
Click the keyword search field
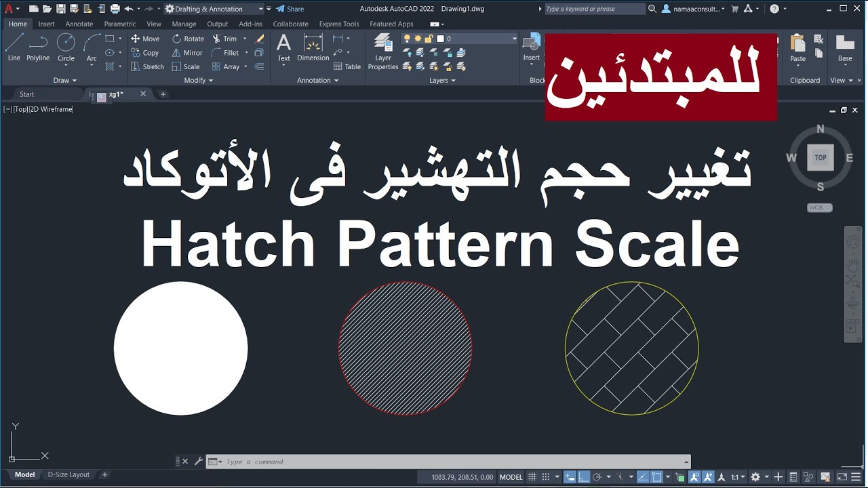[x=595, y=9]
